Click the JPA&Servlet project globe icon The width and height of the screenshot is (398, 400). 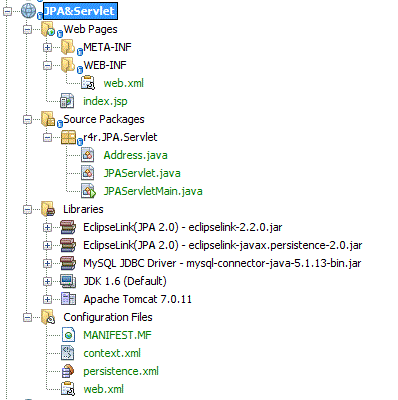coord(28,10)
